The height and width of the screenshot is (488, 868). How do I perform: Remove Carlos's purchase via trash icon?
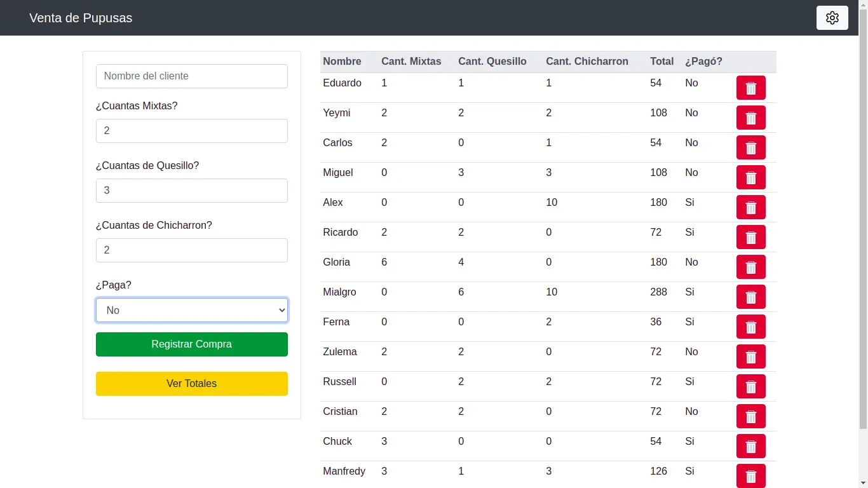[x=750, y=147]
